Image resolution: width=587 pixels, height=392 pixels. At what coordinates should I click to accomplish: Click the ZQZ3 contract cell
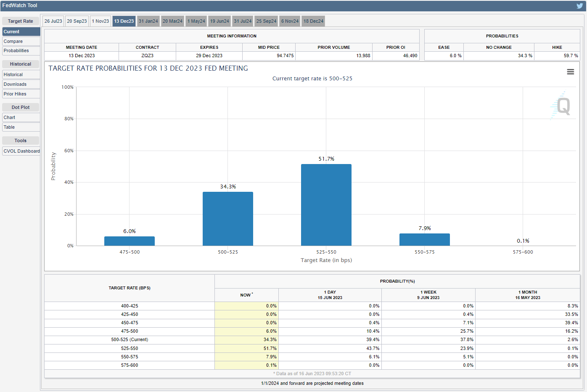click(x=148, y=56)
